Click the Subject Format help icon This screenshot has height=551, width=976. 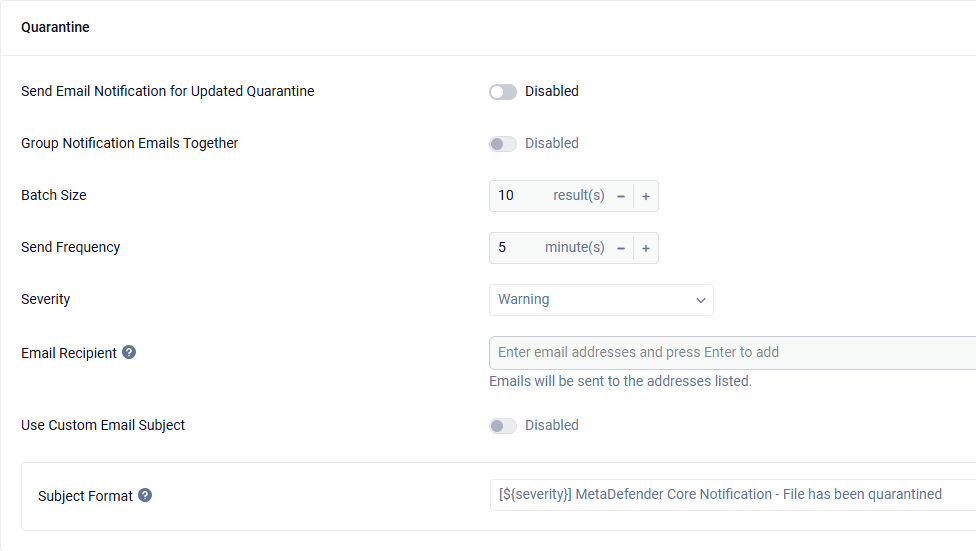[x=145, y=496]
